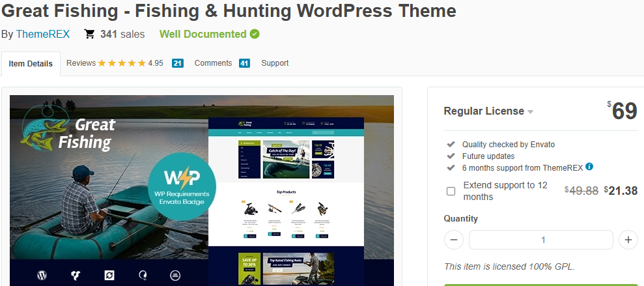This screenshot has width=644, height=286.
Task: Click the Save Up To 30% banner
Action: point(249,269)
